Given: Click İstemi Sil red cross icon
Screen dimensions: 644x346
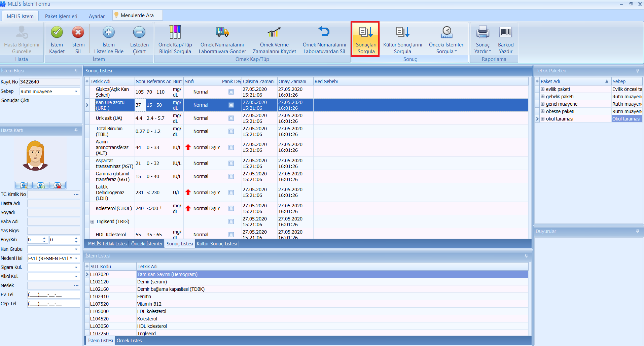Looking at the screenshot, I should [x=78, y=32].
